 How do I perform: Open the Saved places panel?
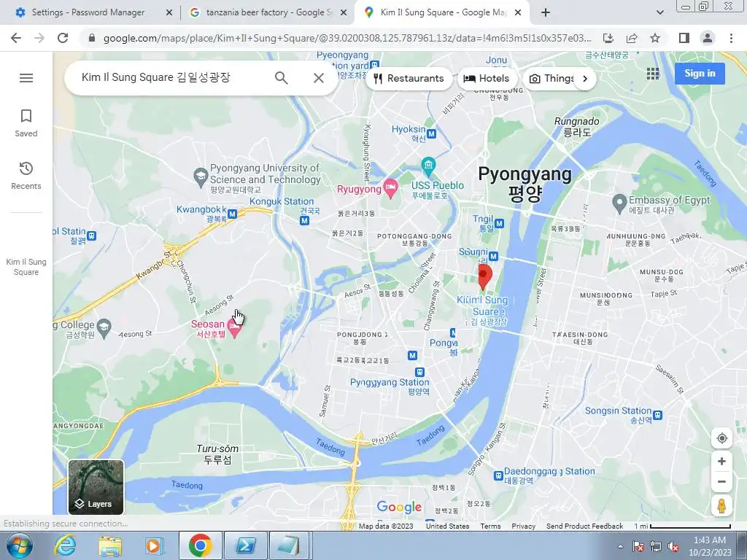26,123
